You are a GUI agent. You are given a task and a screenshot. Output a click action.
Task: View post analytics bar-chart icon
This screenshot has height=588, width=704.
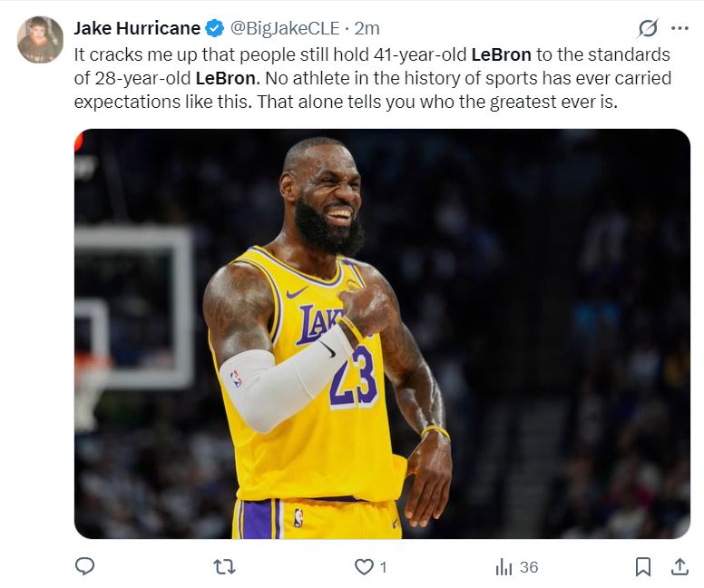pos(504,567)
